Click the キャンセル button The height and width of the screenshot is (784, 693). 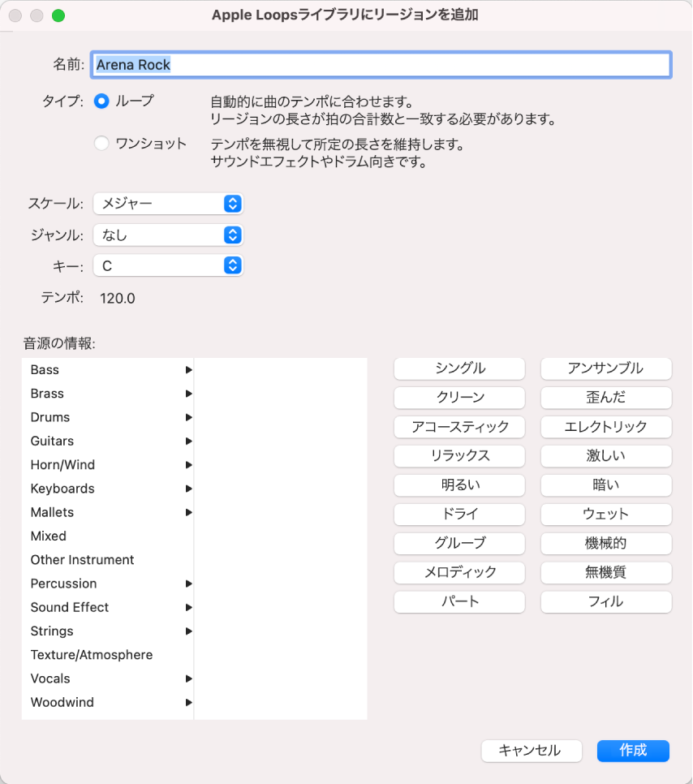point(532,751)
